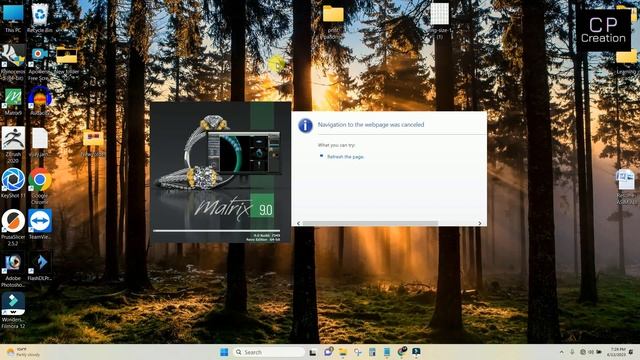Screen dimensions: 640x360
Task: Open the Windows Start menu
Action: (x=224, y=352)
